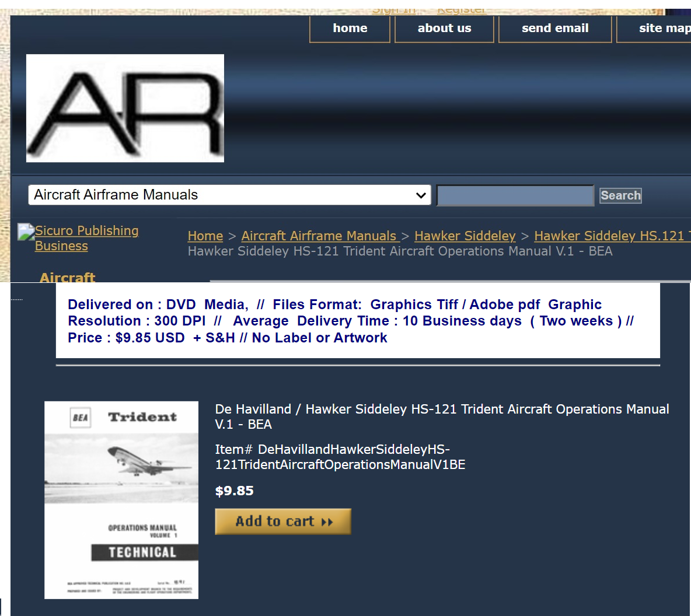Screen dimensions: 691x616
Task: Click the product title De Havilland / Hawker Siddeley
Action: point(442,417)
